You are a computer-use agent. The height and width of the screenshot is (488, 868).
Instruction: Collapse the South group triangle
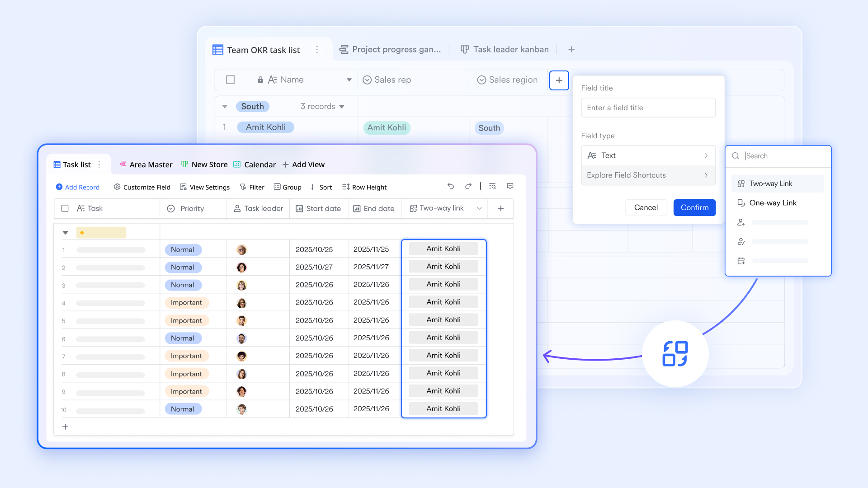225,107
